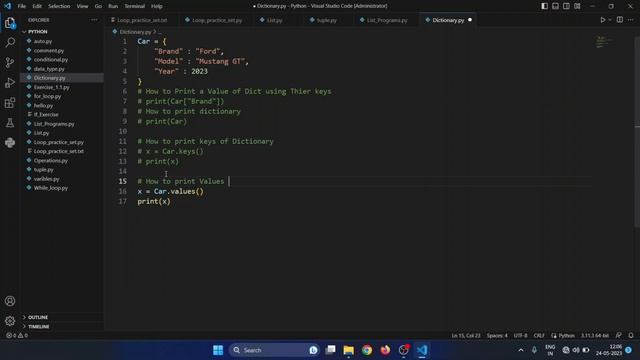
Task: Open the Go menu
Action: pos(98,6)
